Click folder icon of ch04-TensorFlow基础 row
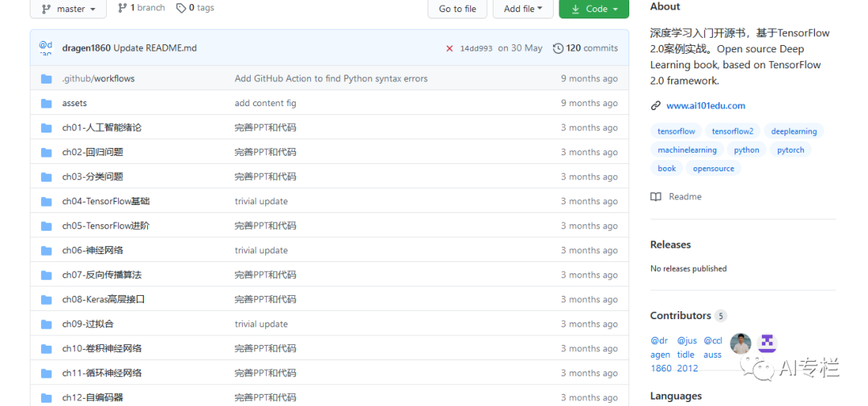Screen dimensions: 868x406 (47, 202)
